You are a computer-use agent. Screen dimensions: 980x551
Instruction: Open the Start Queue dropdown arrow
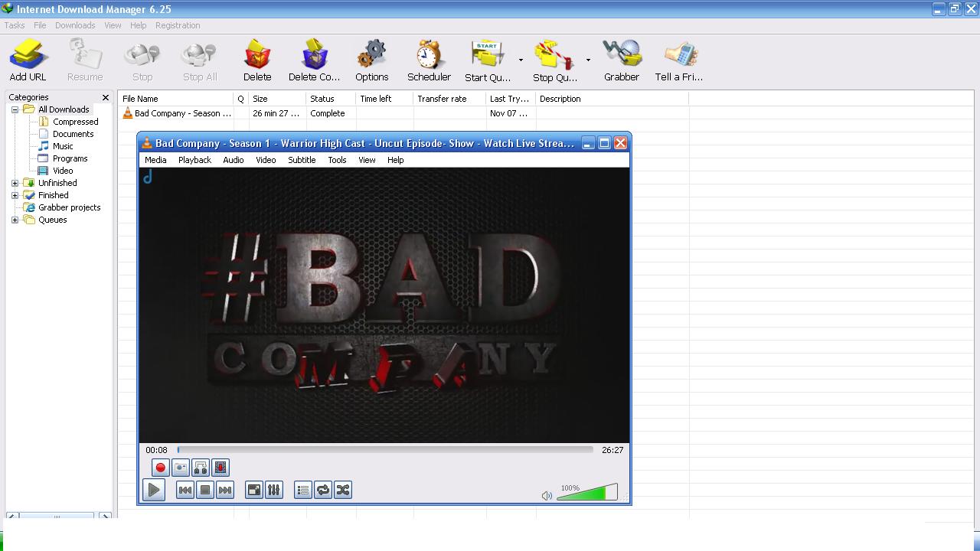click(x=521, y=60)
